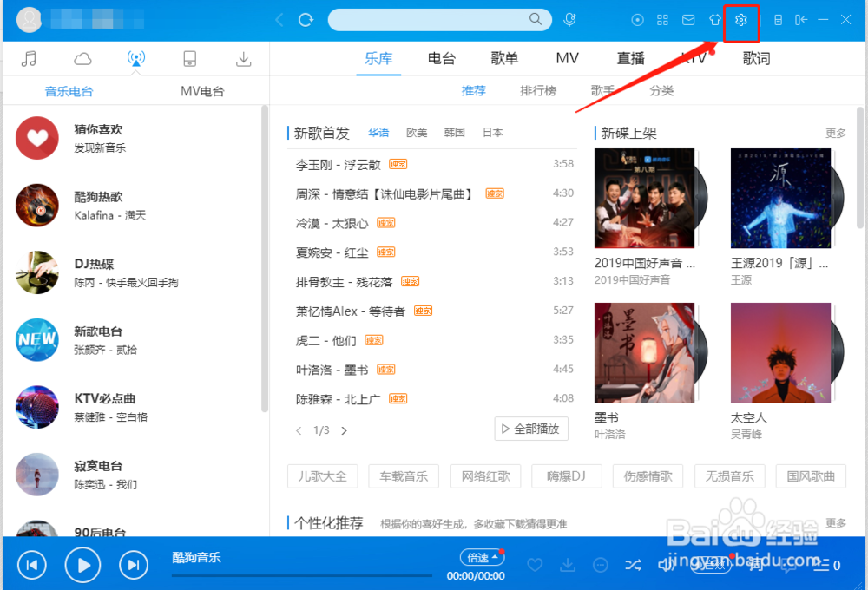The width and height of the screenshot is (868, 590).
Task: Click the 儿歌大全 tag button
Action: (322, 476)
